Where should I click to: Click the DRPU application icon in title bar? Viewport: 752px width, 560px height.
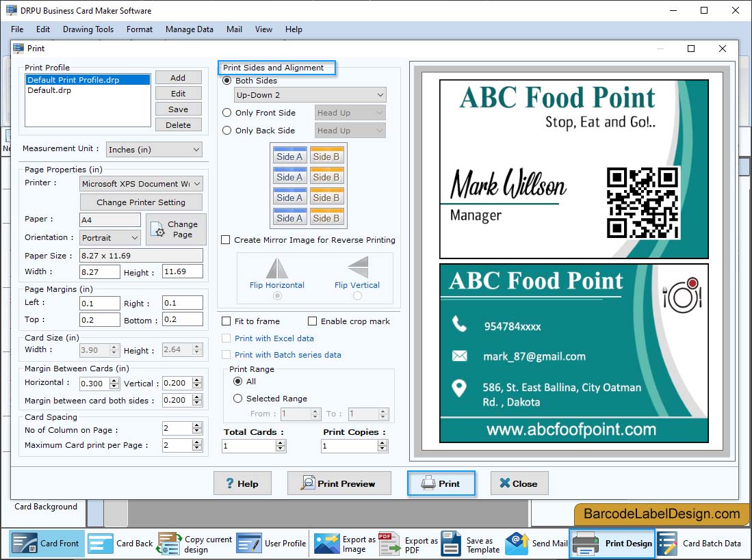pos(11,10)
